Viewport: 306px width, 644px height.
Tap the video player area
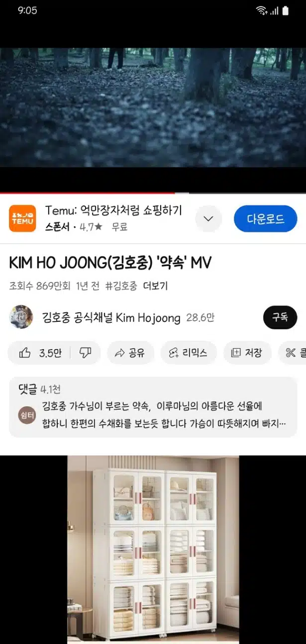pos(153,107)
